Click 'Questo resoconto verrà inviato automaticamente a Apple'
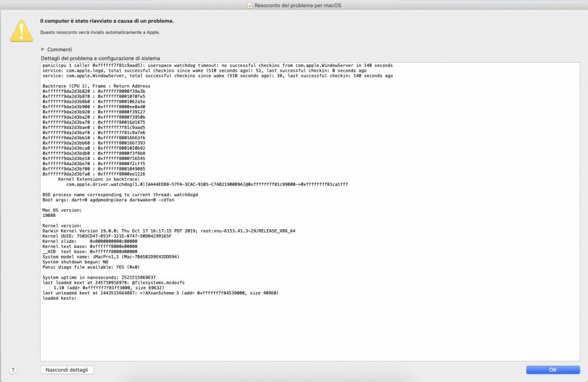This screenshot has height=382, width=588. (100, 32)
